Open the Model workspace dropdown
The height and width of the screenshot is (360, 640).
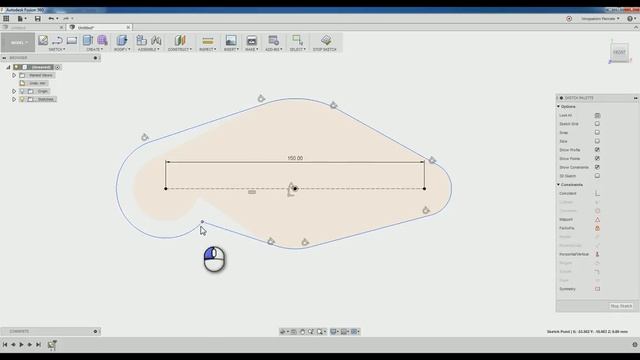(x=18, y=42)
